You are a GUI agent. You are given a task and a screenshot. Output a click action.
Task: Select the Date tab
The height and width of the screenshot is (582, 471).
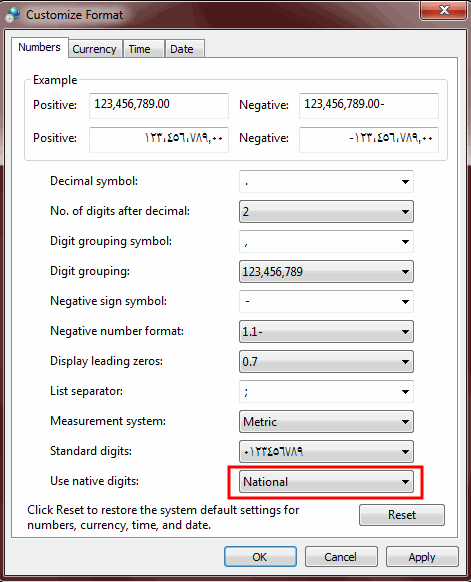(x=184, y=49)
